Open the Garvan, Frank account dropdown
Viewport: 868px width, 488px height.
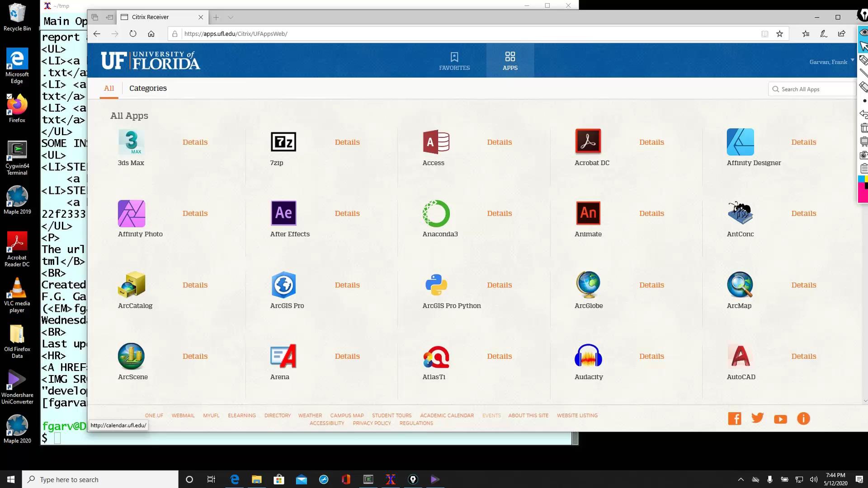(x=831, y=62)
